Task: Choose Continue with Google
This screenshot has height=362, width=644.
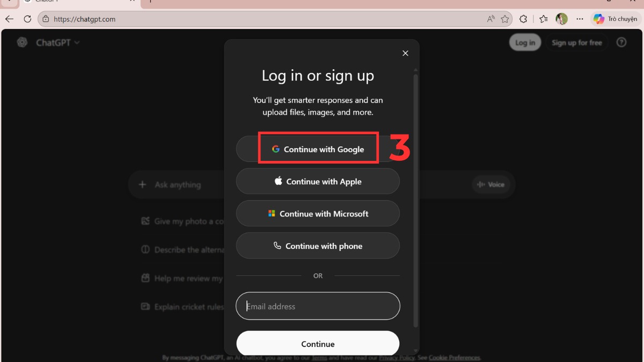Action: pyautogui.click(x=318, y=149)
